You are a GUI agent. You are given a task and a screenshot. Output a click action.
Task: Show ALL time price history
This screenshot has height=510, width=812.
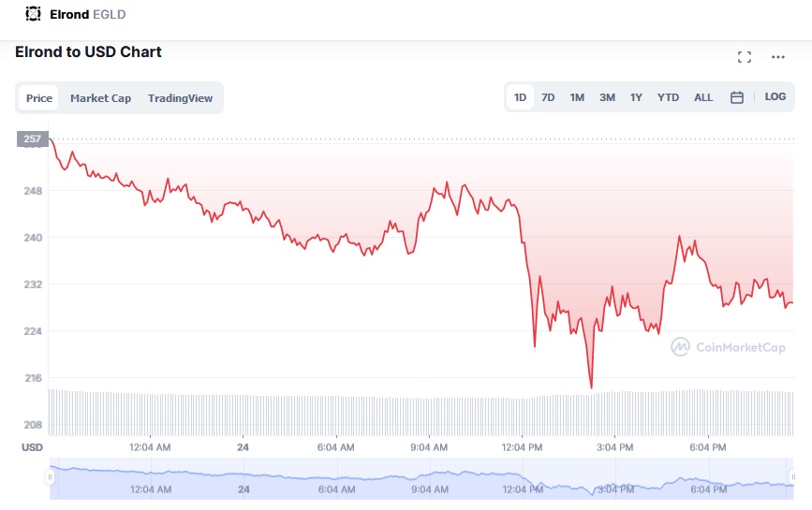click(x=703, y=97)
